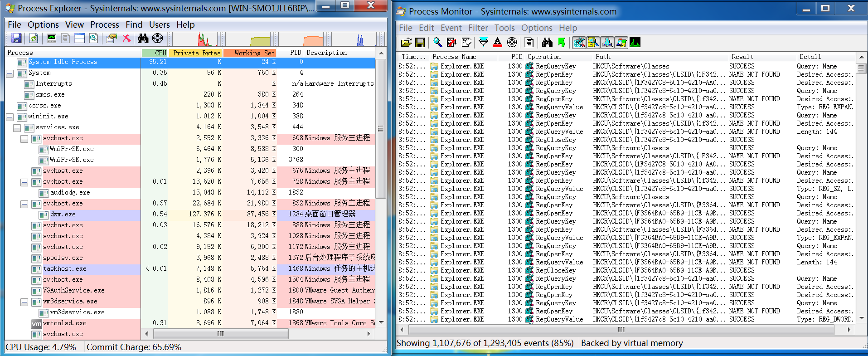Select the dwm.exe process row
868x356 pixels.
click(x=189, y=214)
